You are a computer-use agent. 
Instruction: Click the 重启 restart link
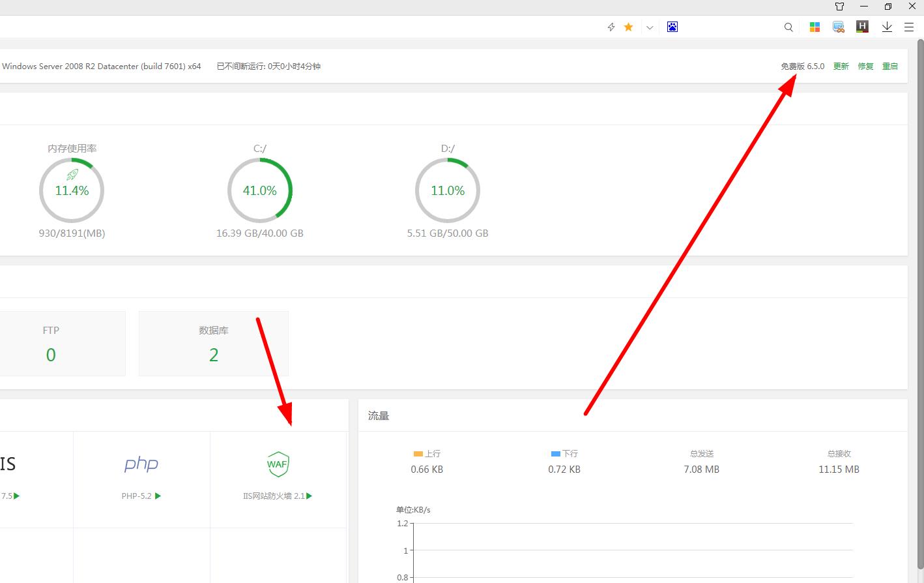pyautogui.click(x=890, y=66)
